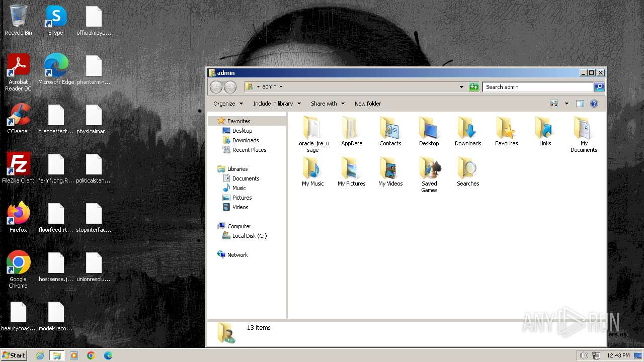The height and width of the screenshot is (362, 644).
Task: Expand the admin breadcrumb arrow
Action: (281, 86)
